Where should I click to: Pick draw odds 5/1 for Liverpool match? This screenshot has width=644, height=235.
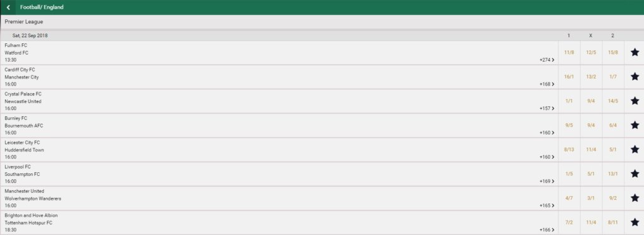pyautogui.click(x=591, y=174)
